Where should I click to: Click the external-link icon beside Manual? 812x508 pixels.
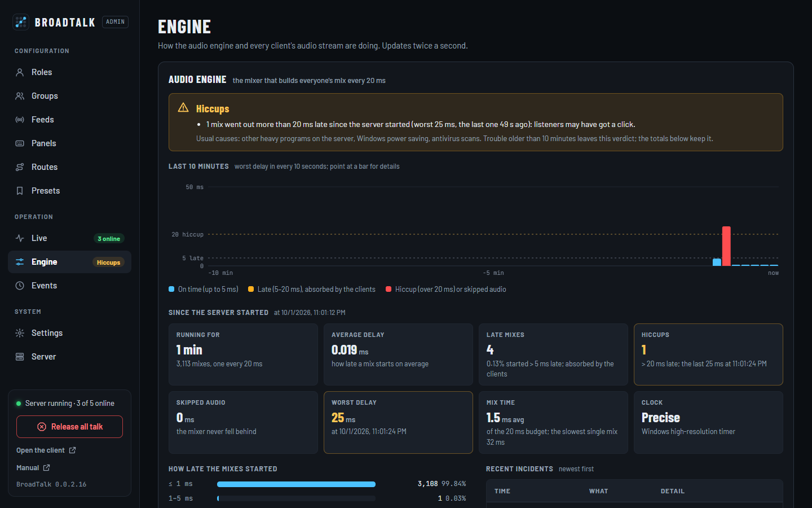pos(46,467)
